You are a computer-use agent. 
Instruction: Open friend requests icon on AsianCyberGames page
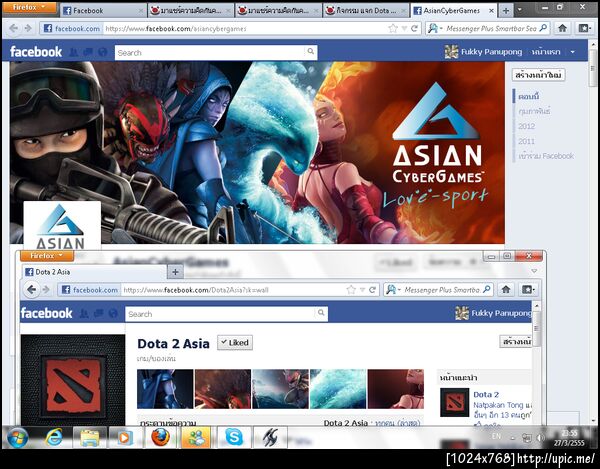click(x=73, y=52)
